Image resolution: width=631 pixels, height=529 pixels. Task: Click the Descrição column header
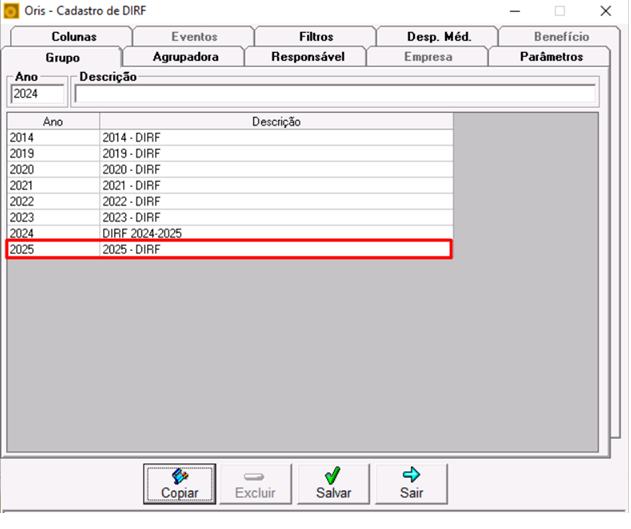[x=276, y=121]
